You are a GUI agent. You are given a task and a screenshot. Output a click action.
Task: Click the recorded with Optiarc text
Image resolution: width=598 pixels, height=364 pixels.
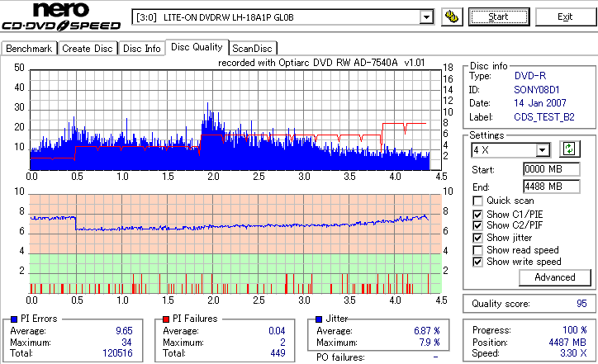coord(321,63)
